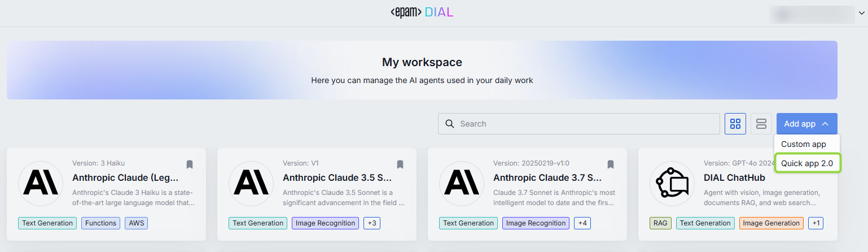This screenshot has width=868, height=252.
Task: Click the Anthropic Claude 3.7 Sonnet logo
Action: point(462,184)
